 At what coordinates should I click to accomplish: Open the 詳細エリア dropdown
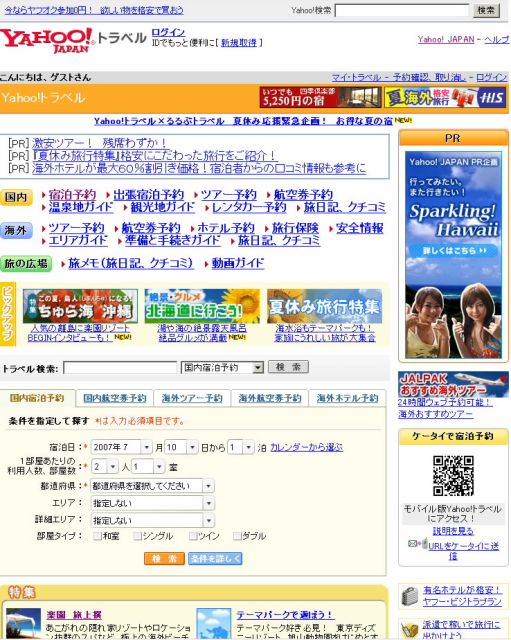pos(152,520)
